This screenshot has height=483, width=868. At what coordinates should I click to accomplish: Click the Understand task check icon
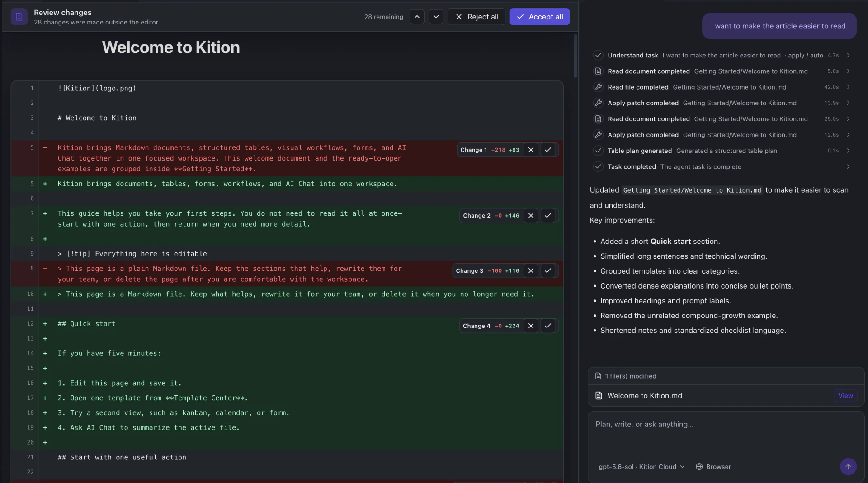598,55
